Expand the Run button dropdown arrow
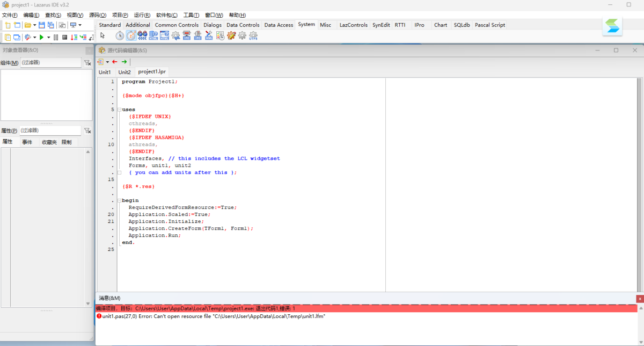Viewport: 644px width, 346px height. [x=48, y=37]
